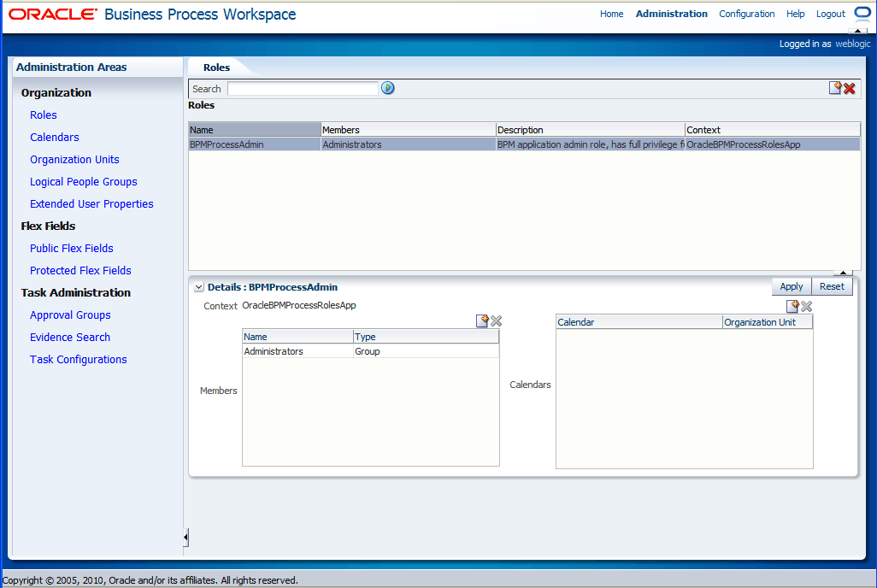Focus the role Search input field
Screen dimensions: 877x588
point(303,88)
